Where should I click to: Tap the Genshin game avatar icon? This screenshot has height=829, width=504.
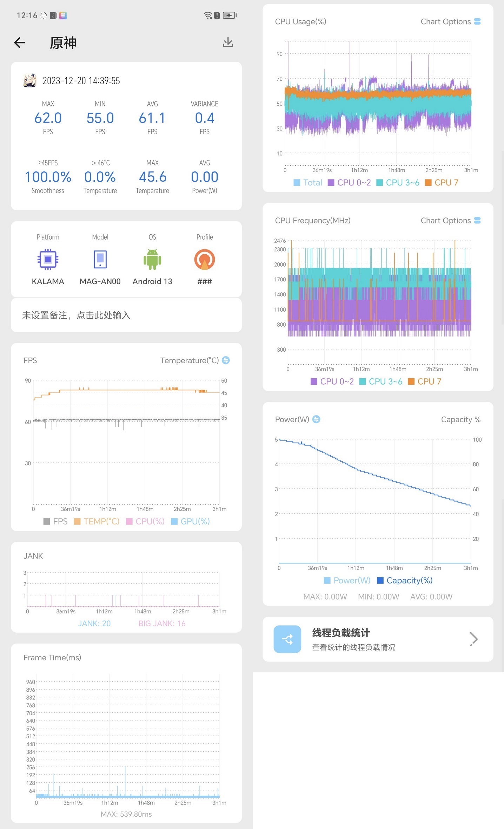click(29, 80)
